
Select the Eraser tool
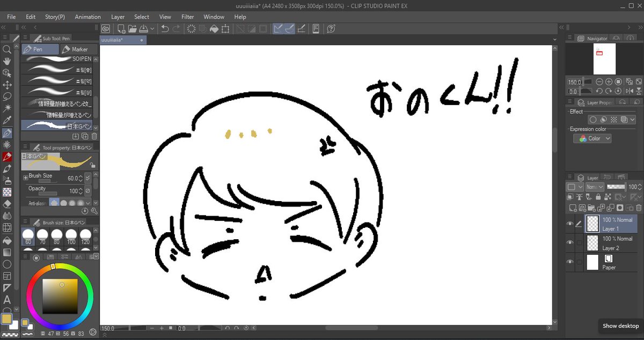(x=7, y=204)
